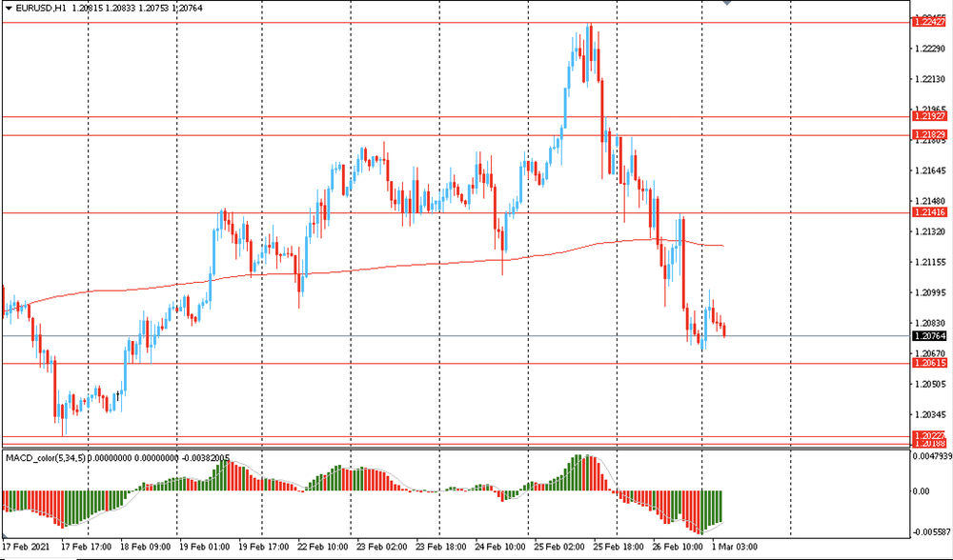
Task: Click the 17 Feb 17:00 time label
Action: [x=87, y=547]
